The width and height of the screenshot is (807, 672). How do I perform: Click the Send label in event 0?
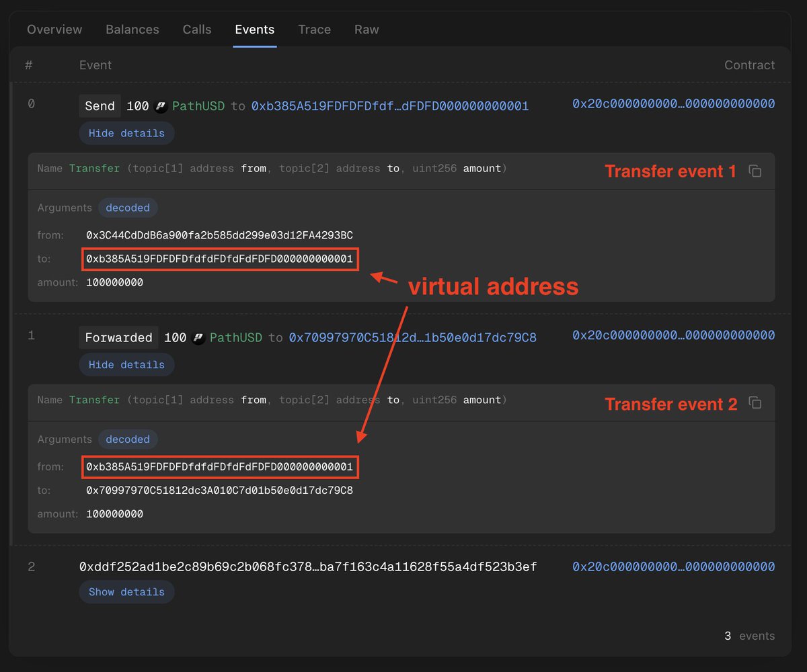pyautogui.click(x=100, y=106)
